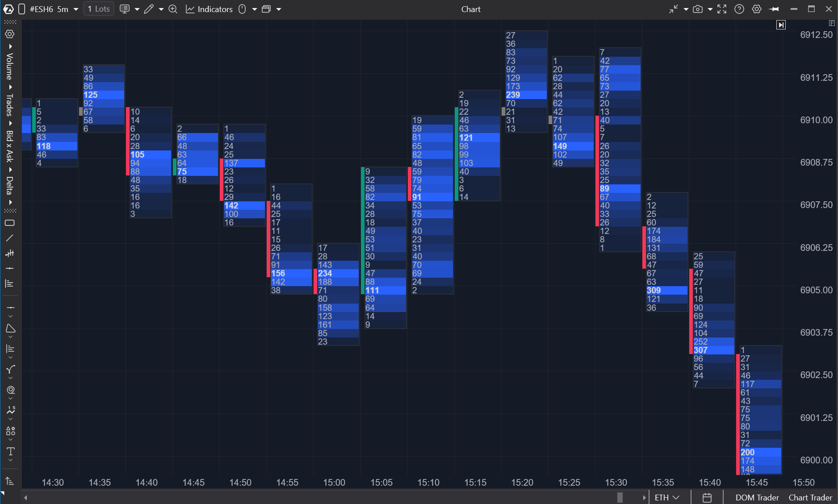
Task: Select the rectangle drawing tool
Action: tap(10, 223)
